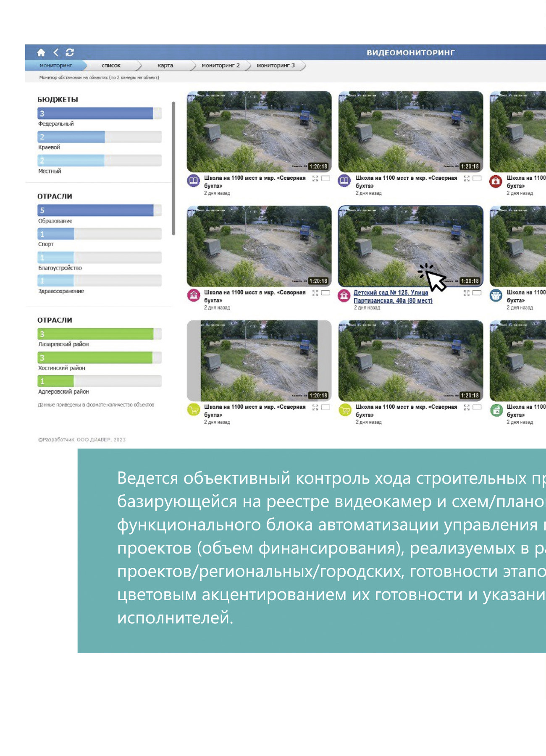Screen dimensions: 546x756
Task: Go back using the left arrow icon
Action: pyautogui.click(x=56, y=52)
